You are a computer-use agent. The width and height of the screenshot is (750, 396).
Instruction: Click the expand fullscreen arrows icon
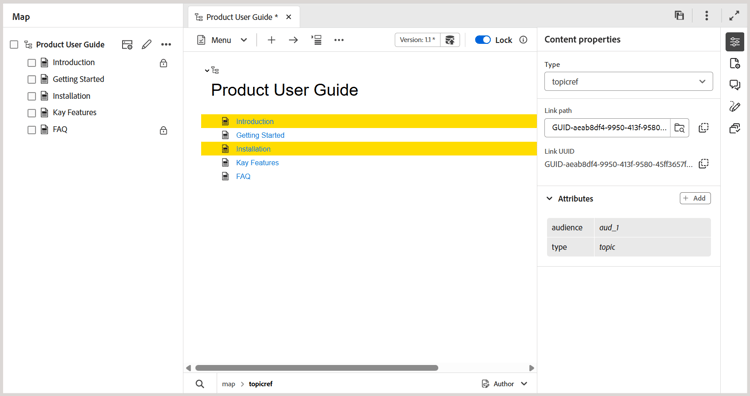[734, 16]
